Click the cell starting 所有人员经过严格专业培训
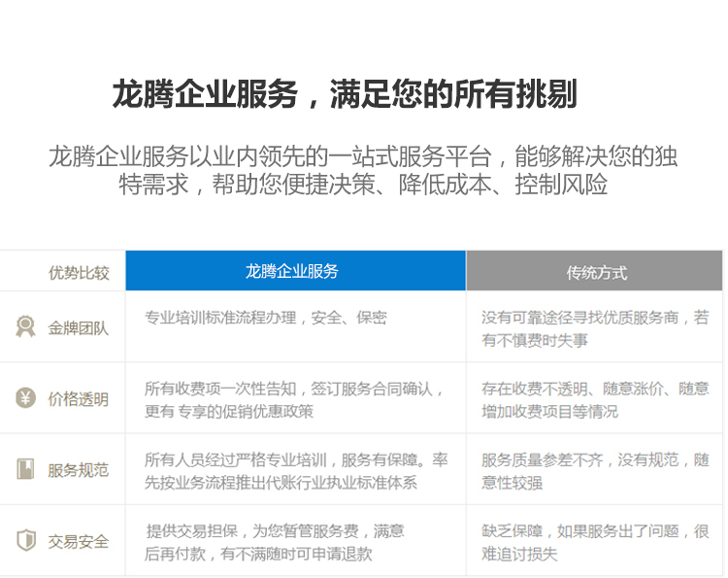Screen dimensions: 728x578 coord(296,471)
